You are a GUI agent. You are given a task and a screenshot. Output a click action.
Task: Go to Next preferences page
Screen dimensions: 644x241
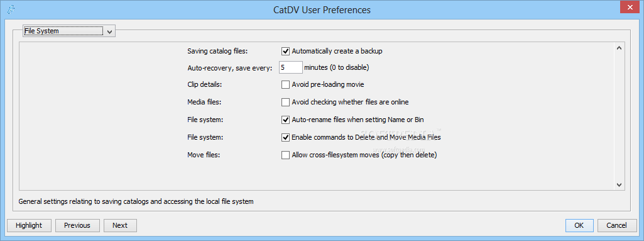click(120, 225)
